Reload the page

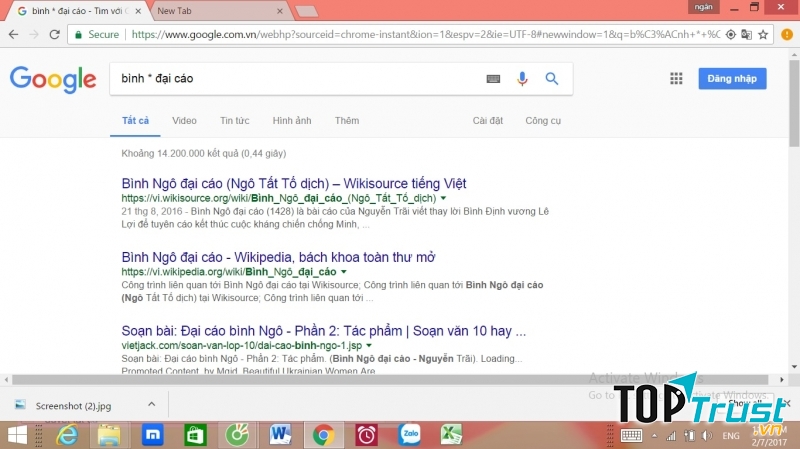coord(55,34)
